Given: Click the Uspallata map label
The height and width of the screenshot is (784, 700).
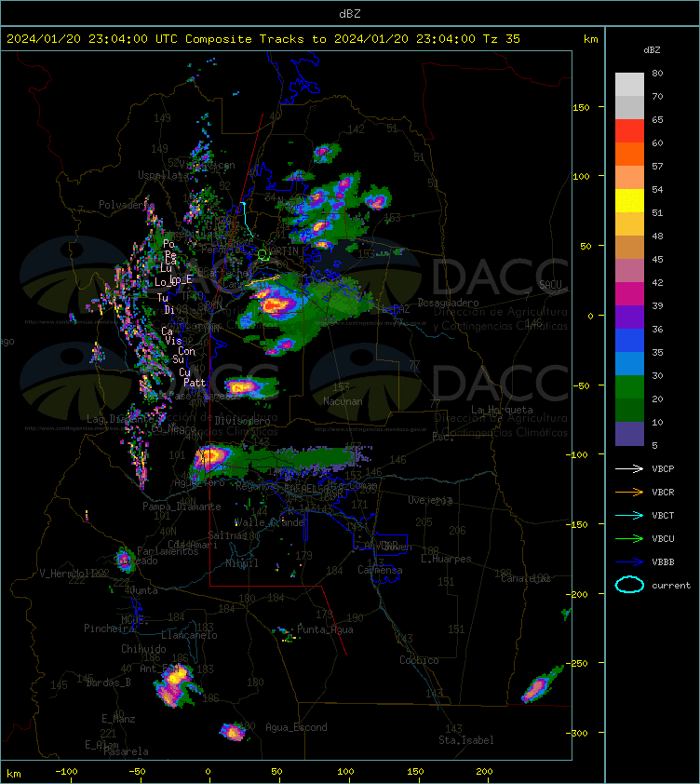Looking at the screenshot, I should coord(164,175).
